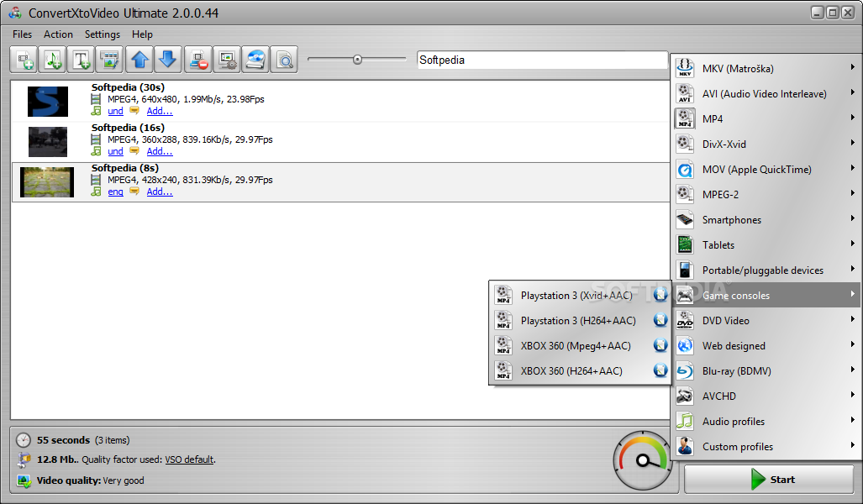The image size is (863, 504).
Task: Click the Audio profiles music note icon
Action: point(685,422)
